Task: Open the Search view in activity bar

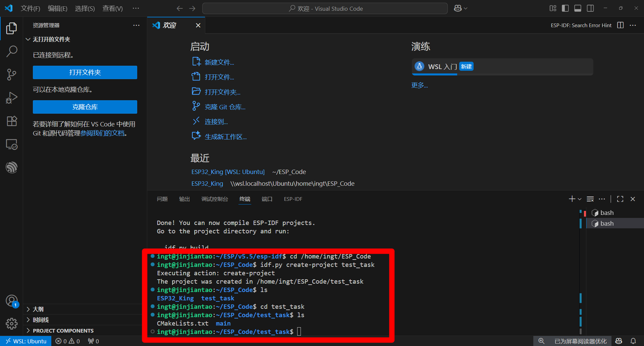Action: pyautogui.click(x=11, y=52)
